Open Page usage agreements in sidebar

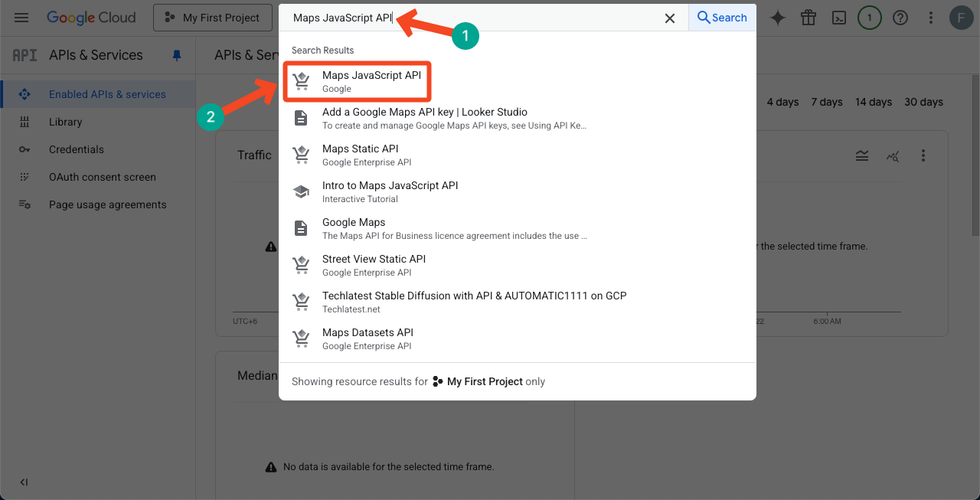[x=98, y=204]
